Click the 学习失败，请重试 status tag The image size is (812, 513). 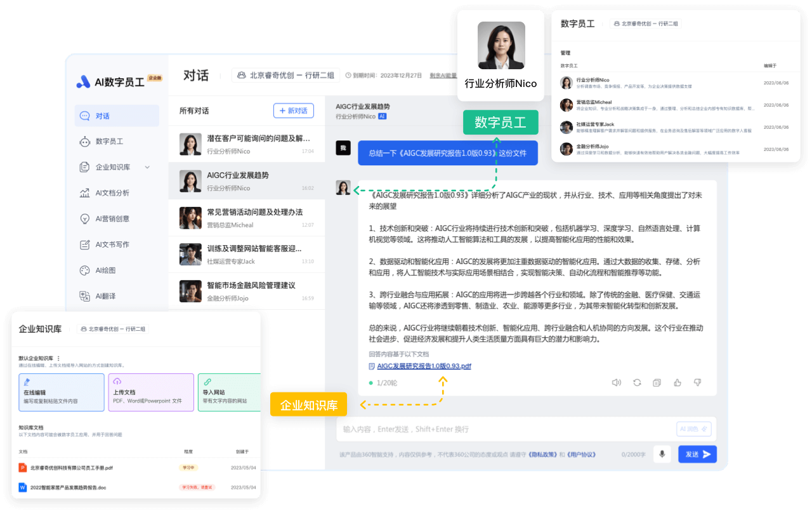[197, 487]
